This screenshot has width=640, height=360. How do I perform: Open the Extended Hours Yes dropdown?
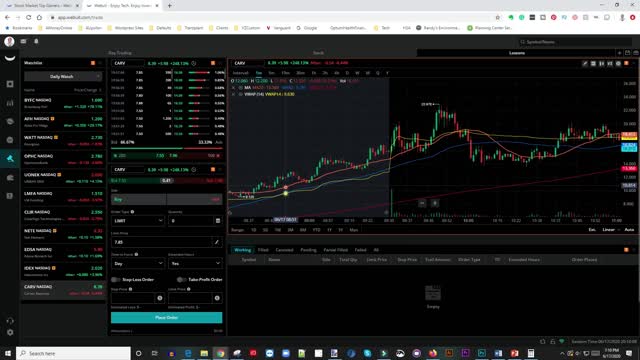(x=195, y=263)
